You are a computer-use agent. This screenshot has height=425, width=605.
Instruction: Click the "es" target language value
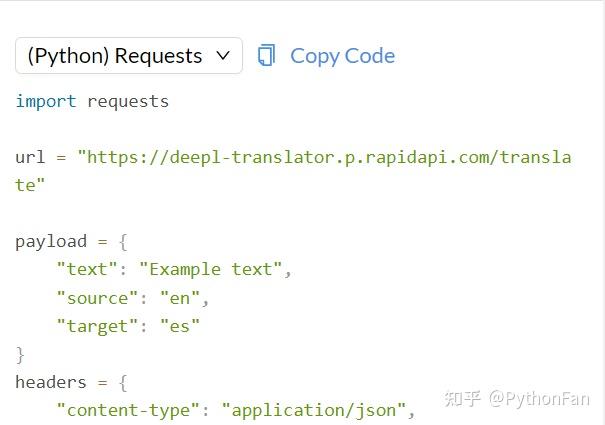(180, 326)
